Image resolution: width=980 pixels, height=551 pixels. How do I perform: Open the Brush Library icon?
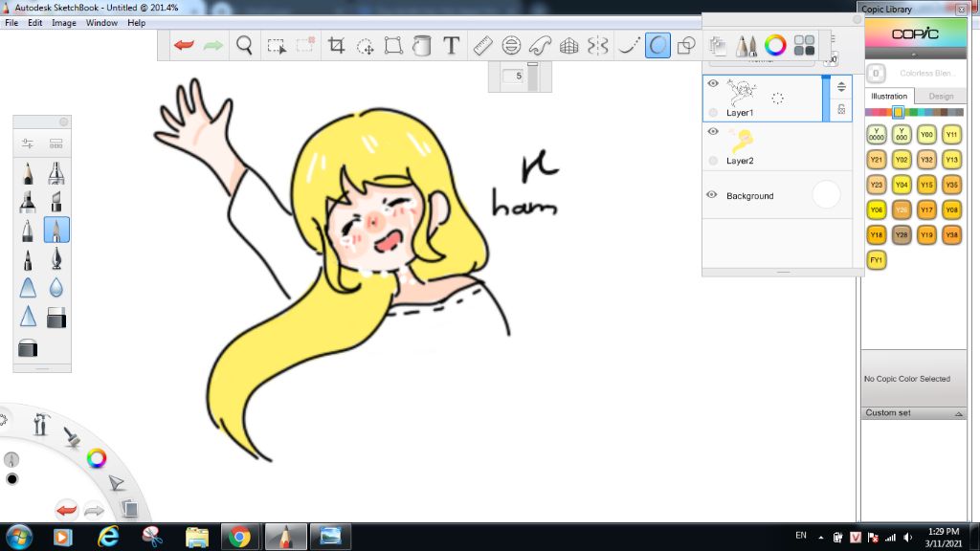[56, 143]
